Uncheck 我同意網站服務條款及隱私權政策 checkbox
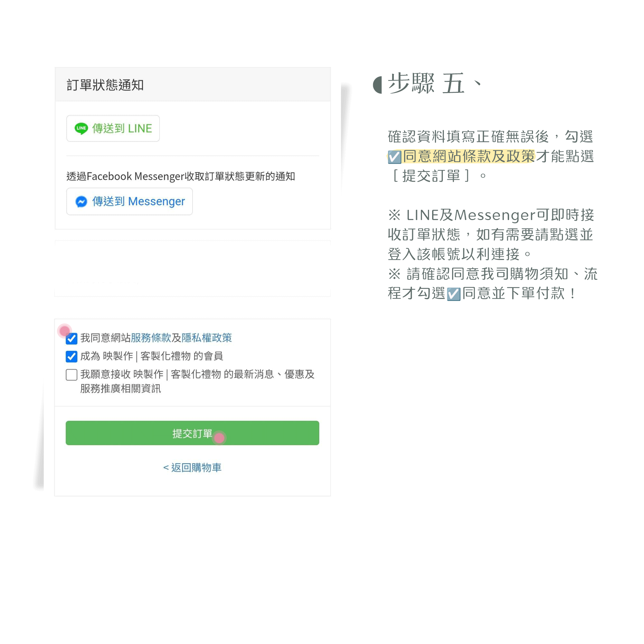This screenshot has width=644, height=644. (x=71, y=339)
